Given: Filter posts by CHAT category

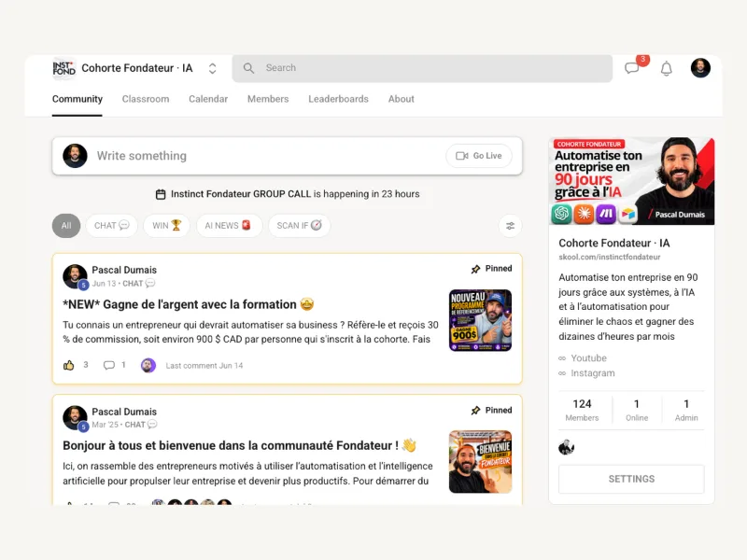Looking at the screenshot, I should [x=111, y=226].
